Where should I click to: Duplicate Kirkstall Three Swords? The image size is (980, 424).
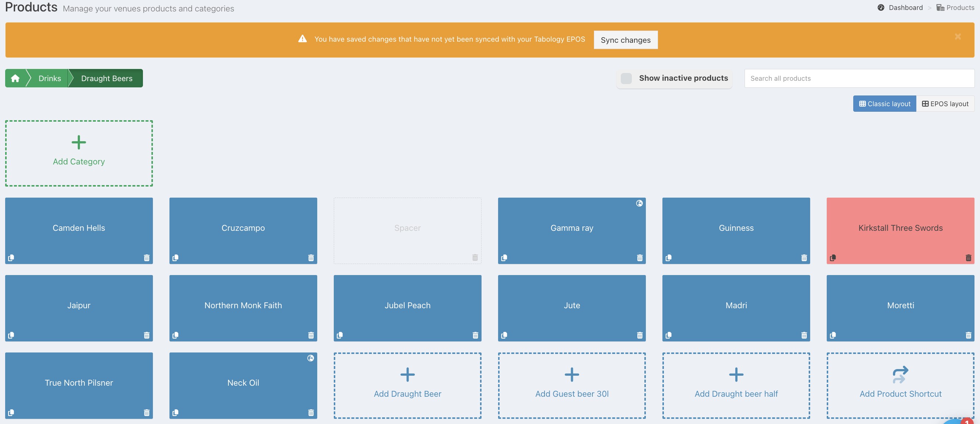coord(833,258)
